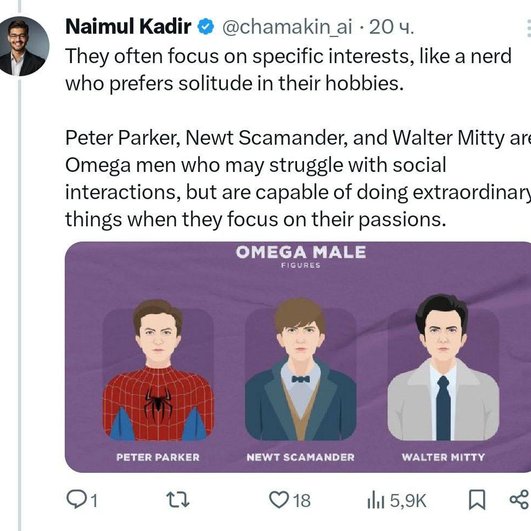Click the blue verified badge

pyautogui.click(x=206, y=27)
